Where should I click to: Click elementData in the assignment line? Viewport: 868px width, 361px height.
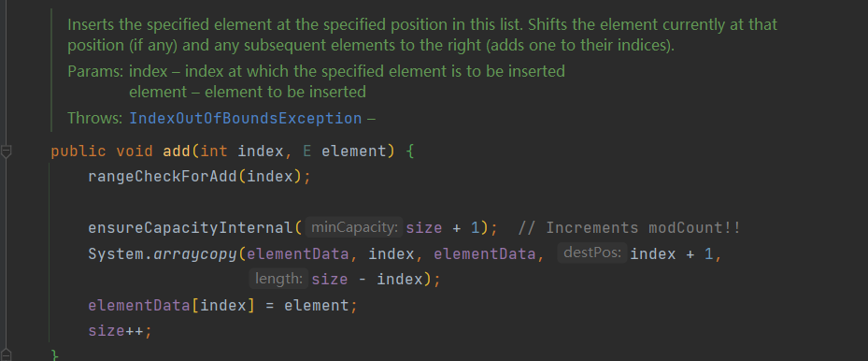click(139, 305)
